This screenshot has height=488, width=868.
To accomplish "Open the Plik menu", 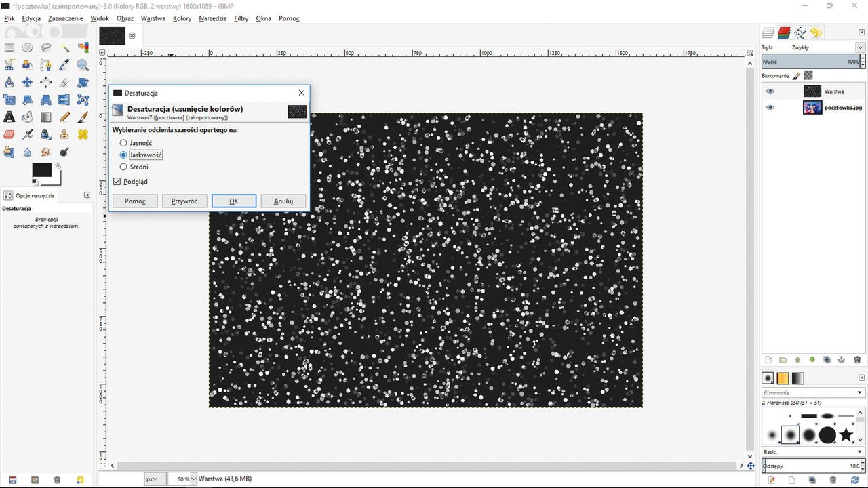I will (9, 18).
